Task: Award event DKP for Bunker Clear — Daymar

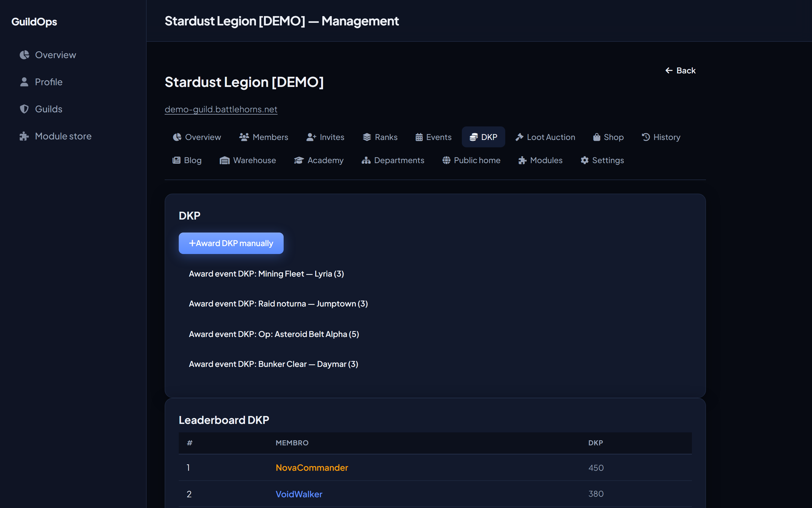Action: pos(273,364)
